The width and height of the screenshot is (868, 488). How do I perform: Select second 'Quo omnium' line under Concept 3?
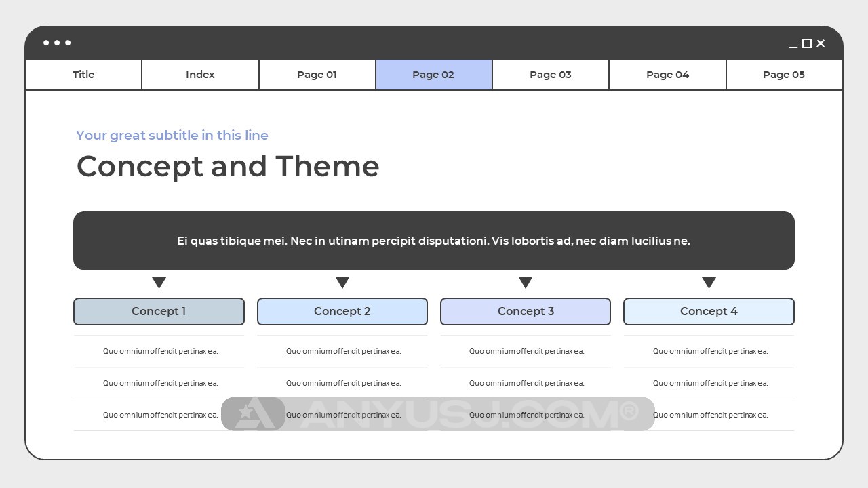527,383
